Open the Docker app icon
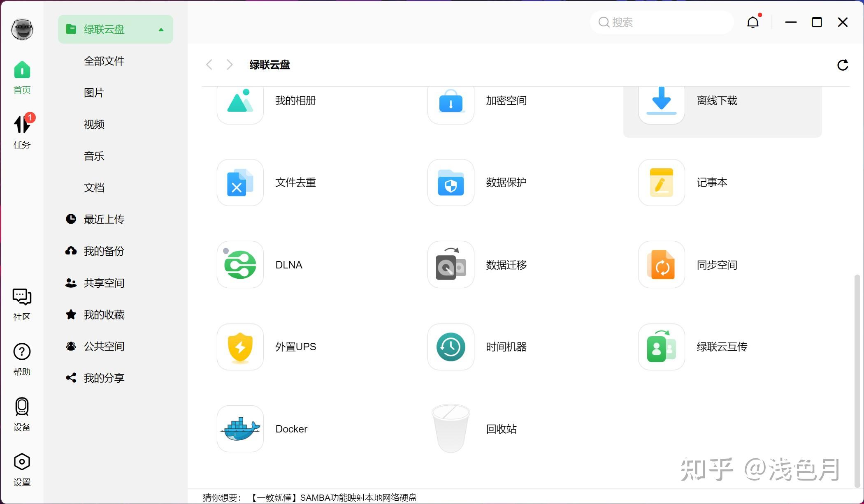864x504 pixels. 240,429
